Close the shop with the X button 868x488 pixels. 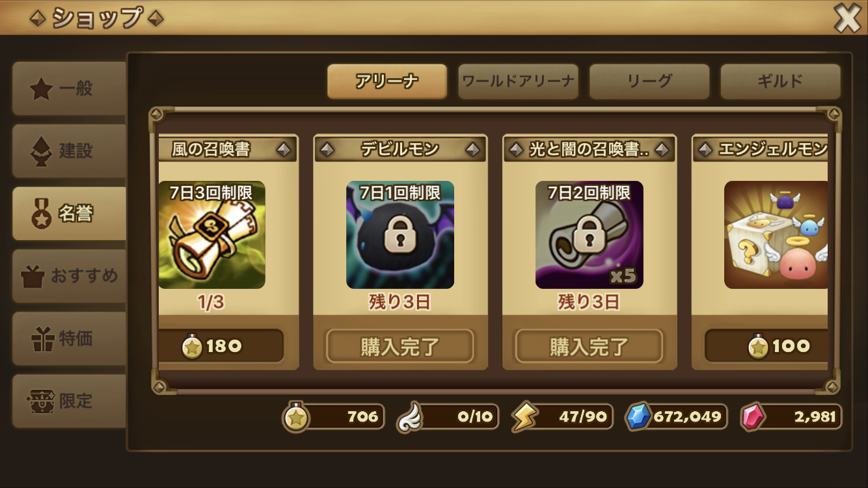click(847, 18)
